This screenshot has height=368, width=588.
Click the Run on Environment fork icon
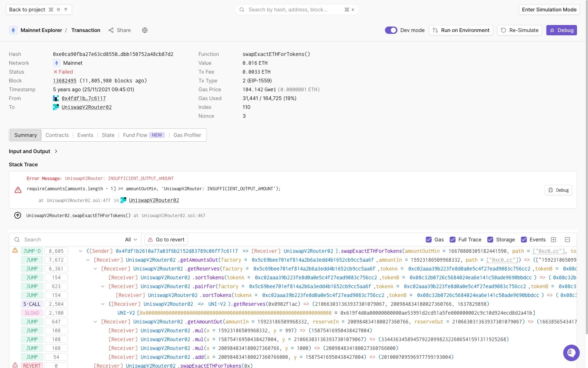point(435,30)
